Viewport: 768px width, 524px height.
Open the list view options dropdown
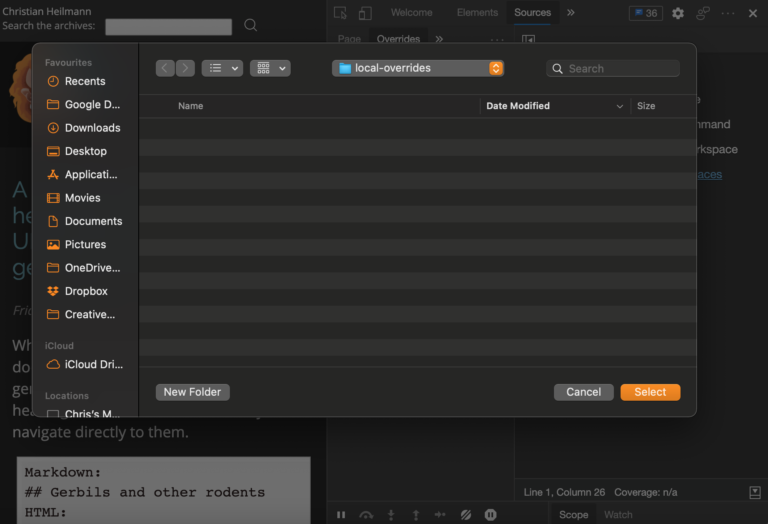click(222, 68)
